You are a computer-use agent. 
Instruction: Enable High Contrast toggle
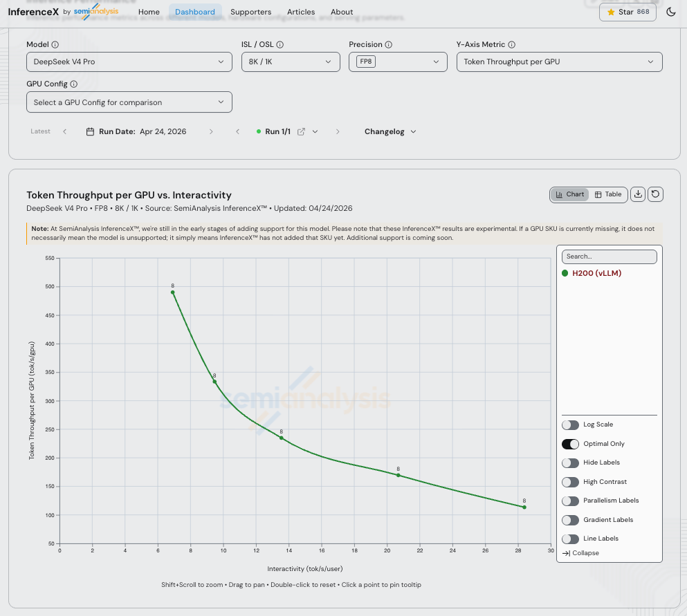point(570,482)
